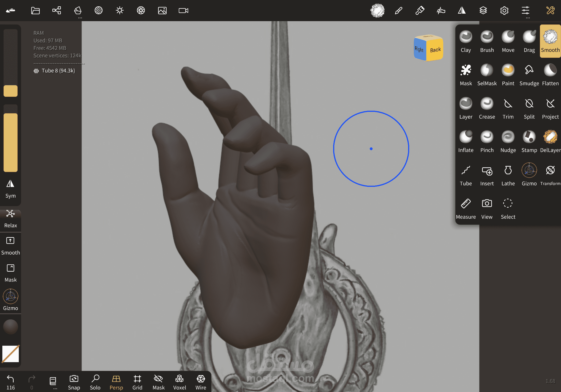The image size is (561, 392).
Task: Click the Solo button
Action: coord(95,382)
